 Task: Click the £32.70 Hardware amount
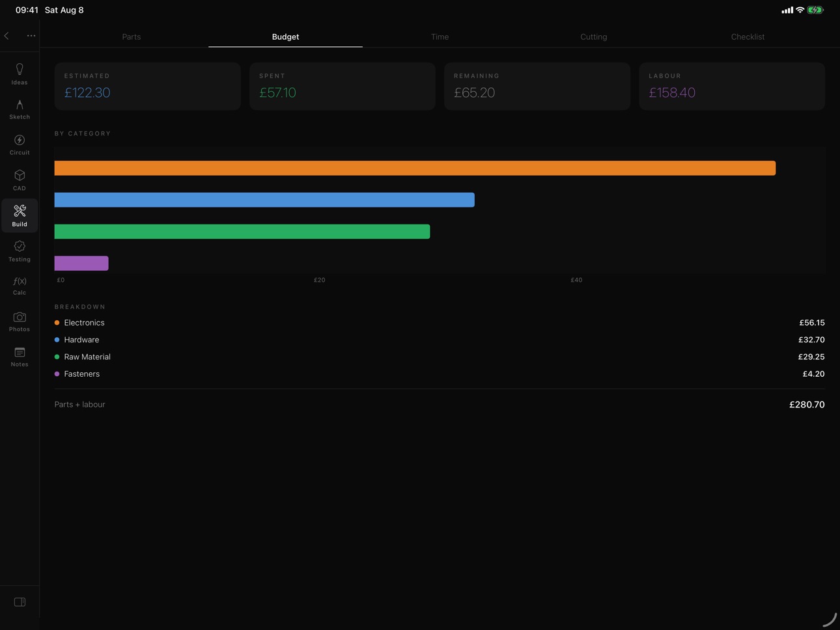811,340
